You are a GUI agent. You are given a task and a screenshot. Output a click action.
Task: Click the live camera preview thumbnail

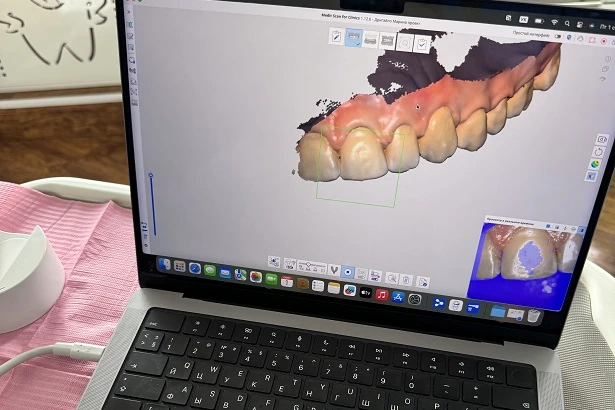[x=527, y=262]
